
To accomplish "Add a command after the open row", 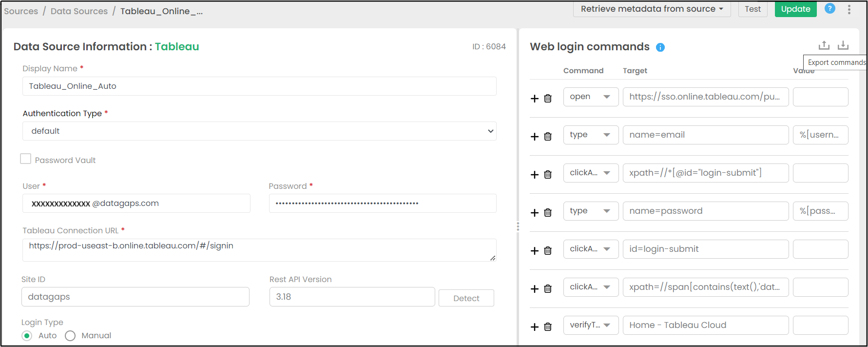I will (x=535, y=99).
